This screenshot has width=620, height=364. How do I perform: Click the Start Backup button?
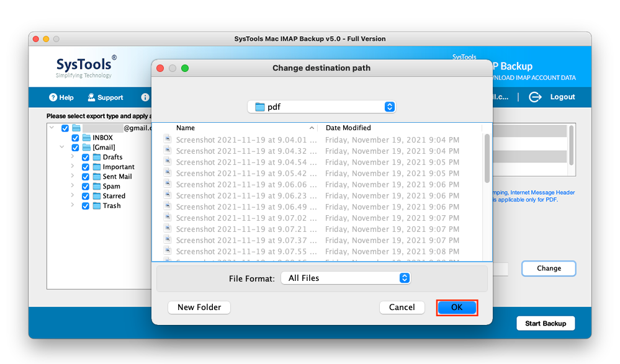point(546,323)
